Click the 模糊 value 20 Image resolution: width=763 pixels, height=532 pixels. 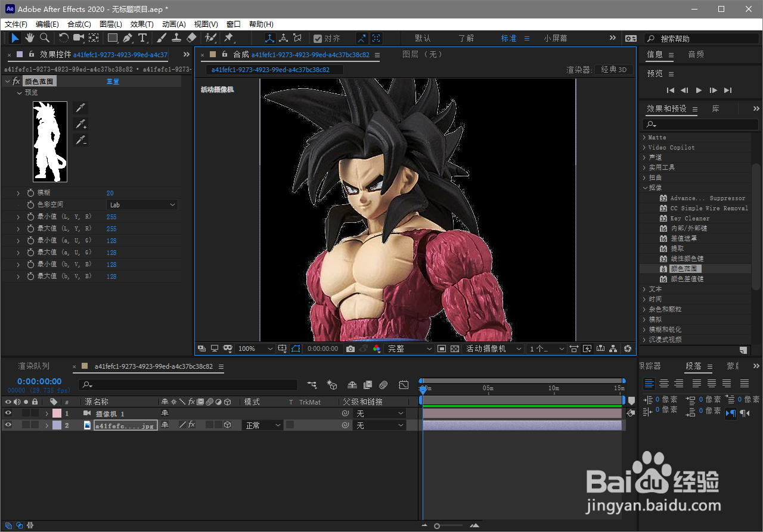110,193
